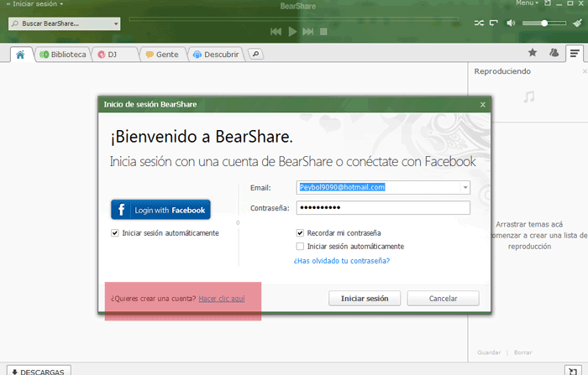
Task: Switch to the Biblioteca tab
Action: tap(63, 55)
